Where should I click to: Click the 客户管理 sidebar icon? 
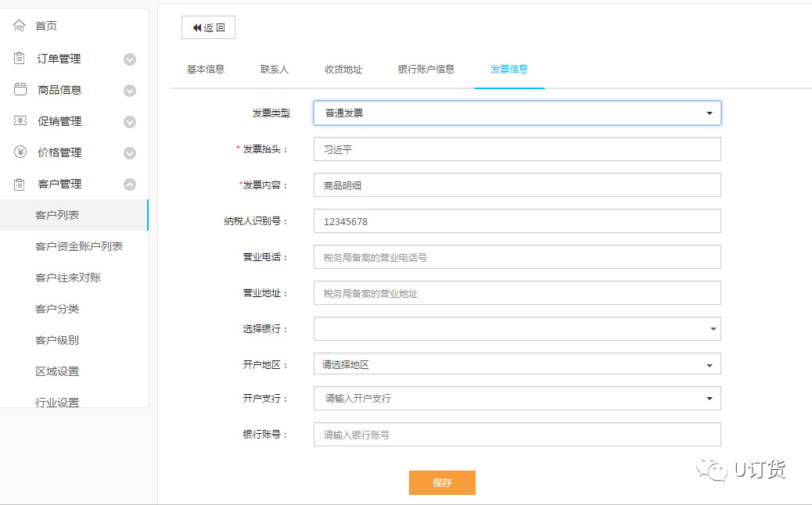[x=20, y=184]
